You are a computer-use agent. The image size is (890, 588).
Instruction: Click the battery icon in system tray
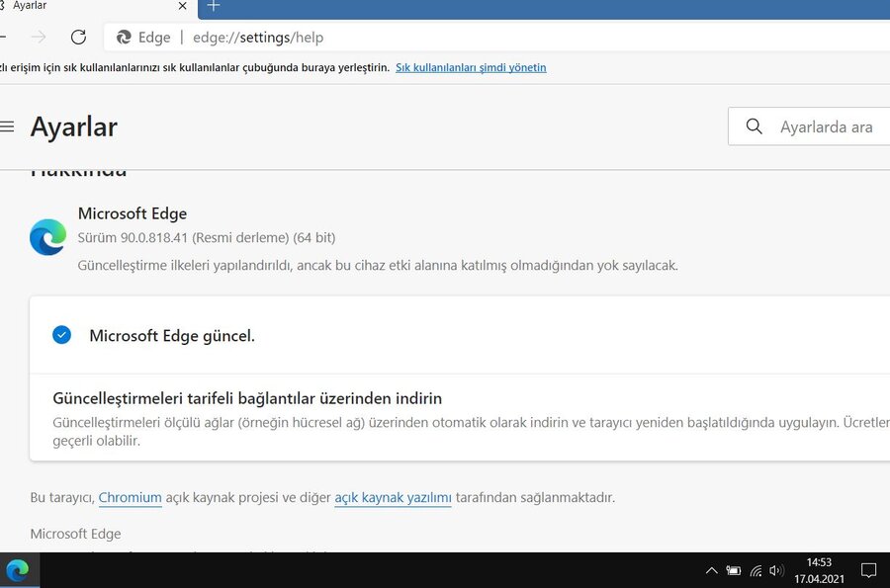pyautogui.click(x=734, y=570)
